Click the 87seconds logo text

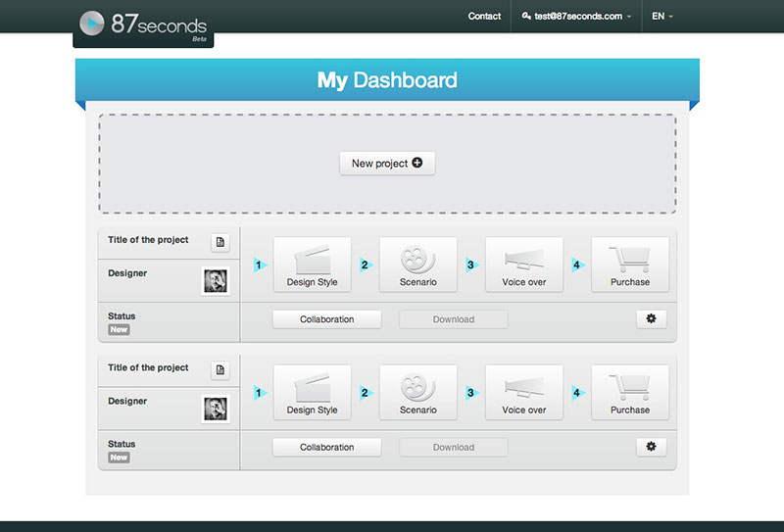(159, 24)
